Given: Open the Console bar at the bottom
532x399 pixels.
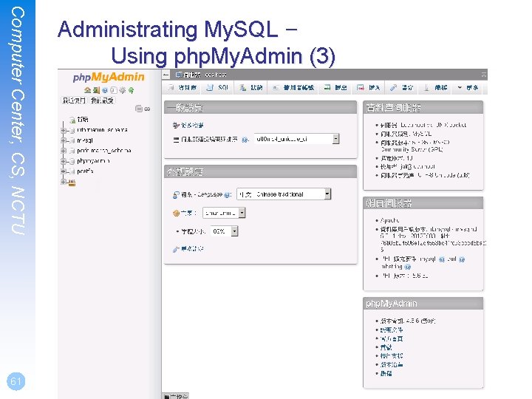Looking at the screenshot, I should click(x=175, y=396).
